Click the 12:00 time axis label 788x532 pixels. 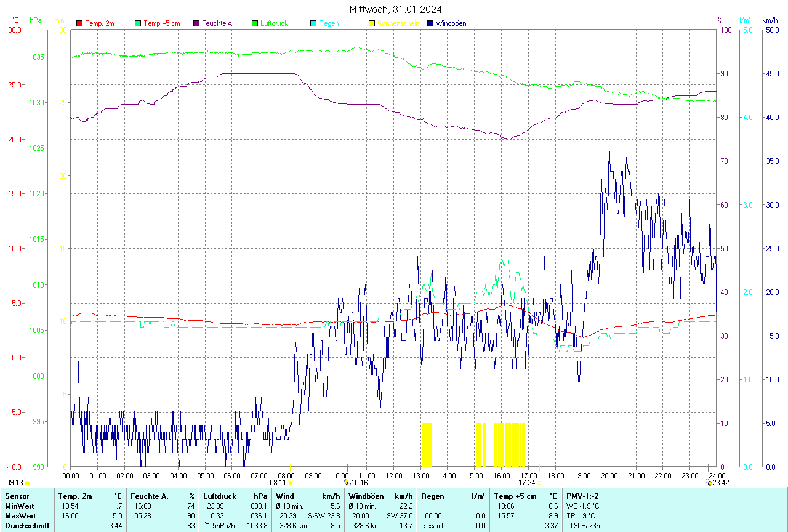pos(394,475)
